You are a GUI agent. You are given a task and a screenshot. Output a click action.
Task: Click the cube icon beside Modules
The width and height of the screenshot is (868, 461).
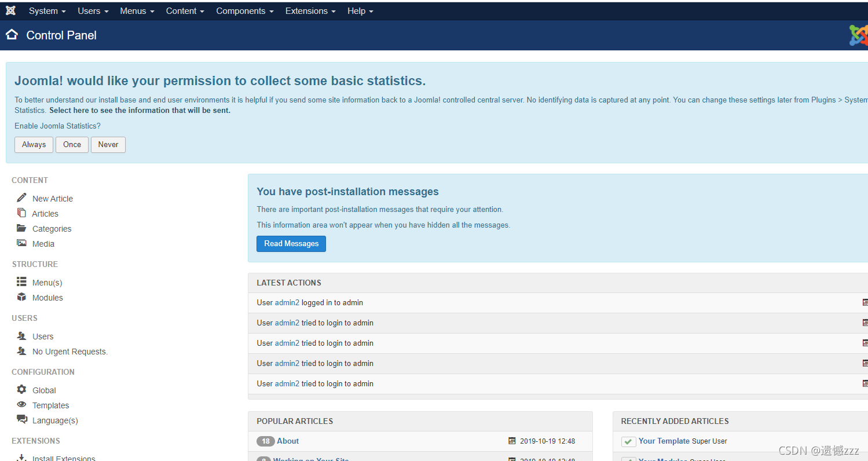coord(21,297)
